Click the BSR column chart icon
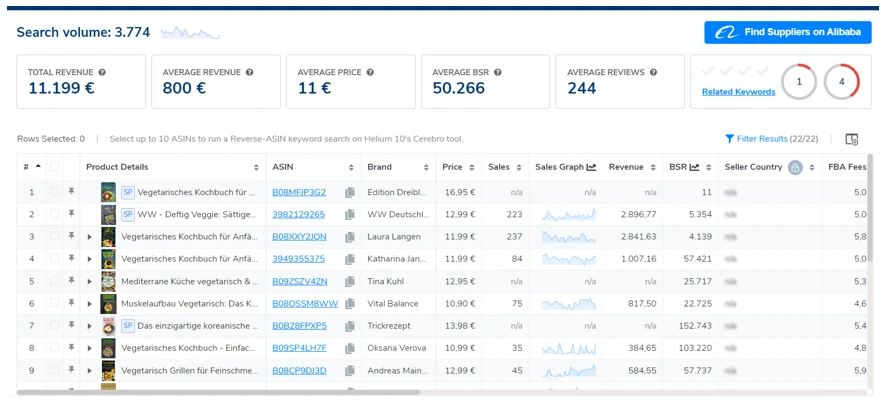Viewport: 881px width, 403px height. click(695, 167)
